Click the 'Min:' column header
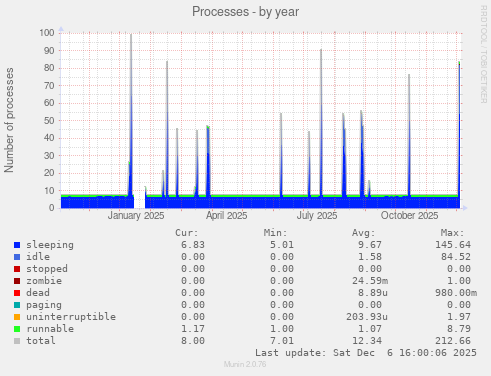 275,233
